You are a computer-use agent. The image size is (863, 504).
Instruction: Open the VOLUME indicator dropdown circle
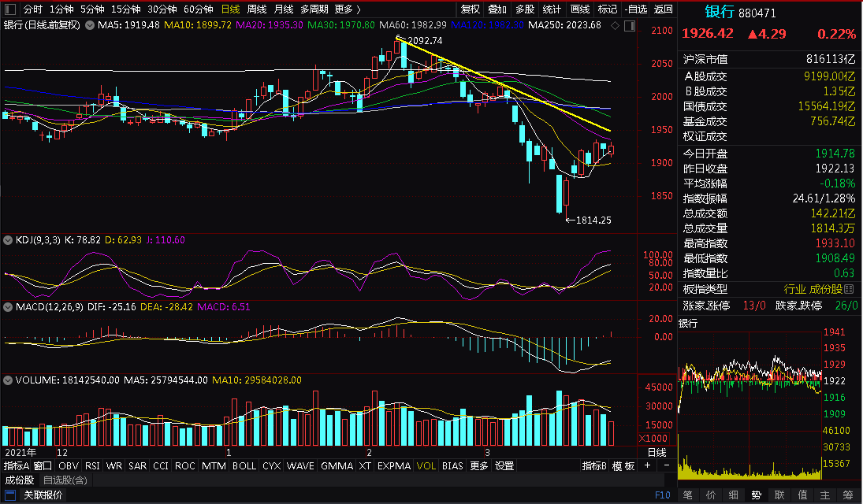[8, 380]
